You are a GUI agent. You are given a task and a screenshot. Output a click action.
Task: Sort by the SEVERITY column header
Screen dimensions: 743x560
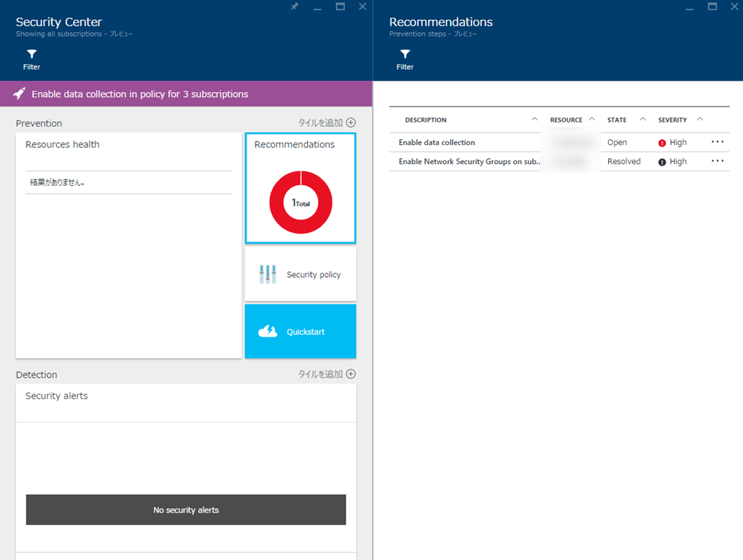point(672,120)
